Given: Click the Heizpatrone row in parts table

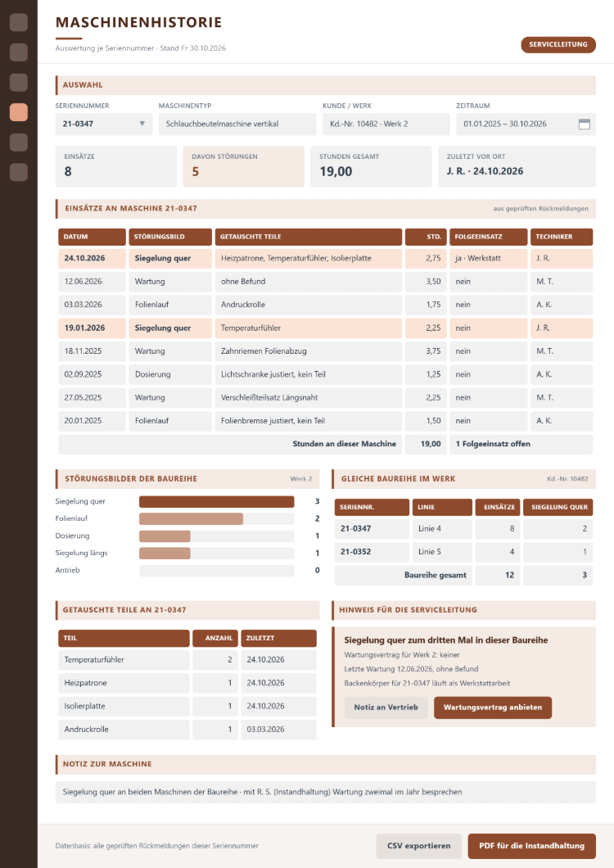Looking at the screenshot, I should click(187, 683).
